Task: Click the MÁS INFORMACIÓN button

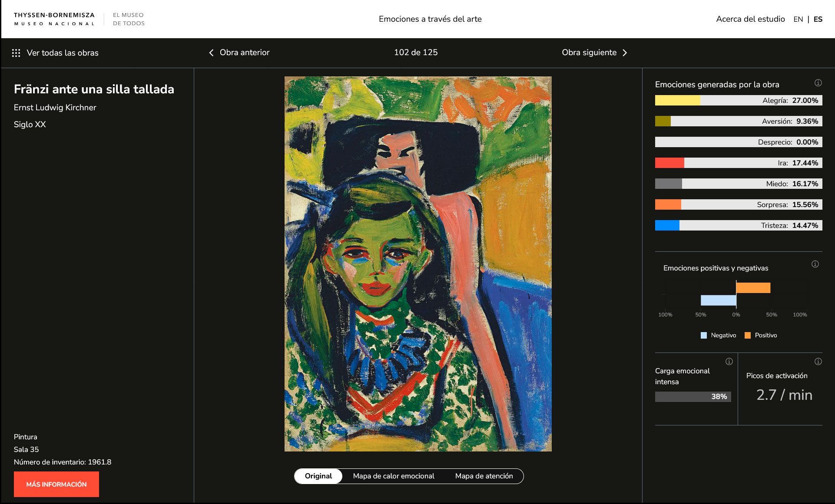Action: click(56, 484)
